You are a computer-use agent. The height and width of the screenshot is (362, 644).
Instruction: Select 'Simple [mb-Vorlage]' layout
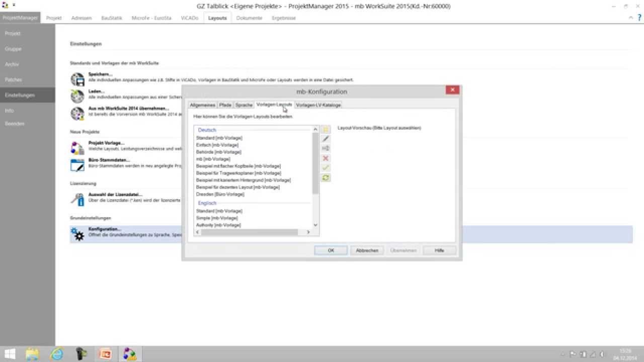click(x=217, y=218)
